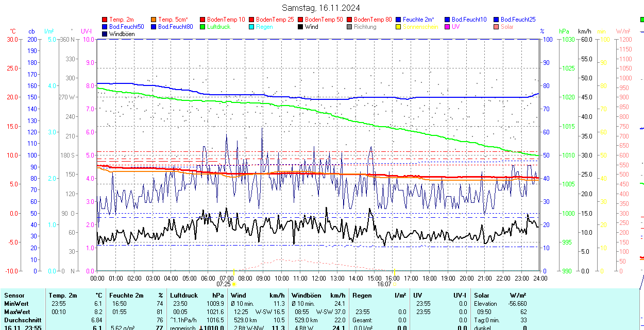Click the Feuchte 2m legend label
The image size is (644, 330).
(x=418, y=20)
